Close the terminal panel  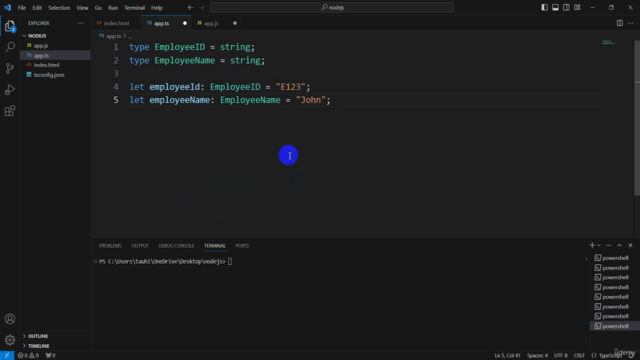(x=631, y=245)
